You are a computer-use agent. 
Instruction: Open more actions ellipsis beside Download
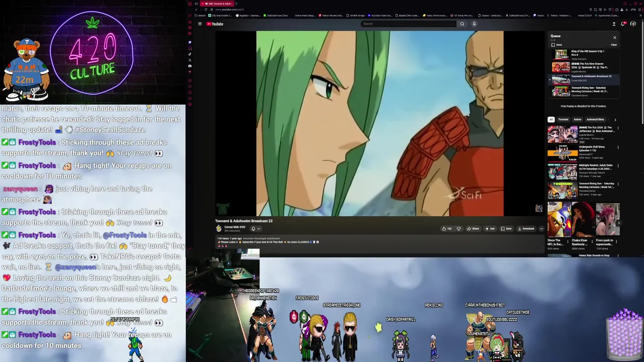tap(541, 229)
